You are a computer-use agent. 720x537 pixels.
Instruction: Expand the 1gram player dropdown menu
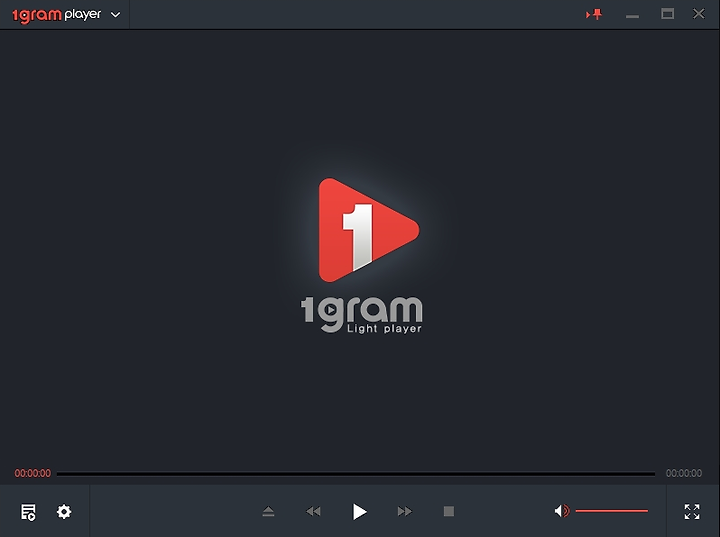[x=116, y=15]
